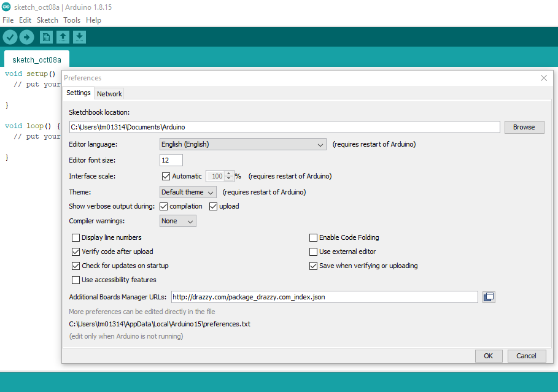Open the Theme dropdown

(188, 192)
